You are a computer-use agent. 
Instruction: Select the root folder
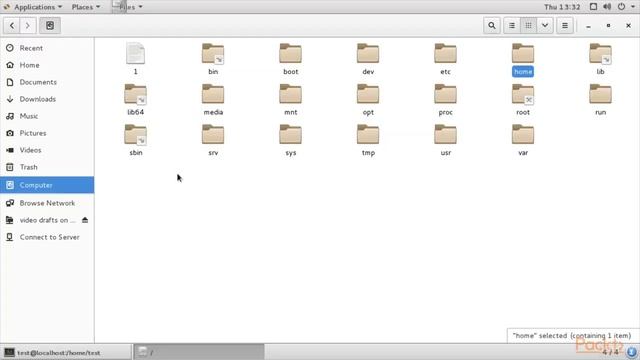tap(523, 99)
